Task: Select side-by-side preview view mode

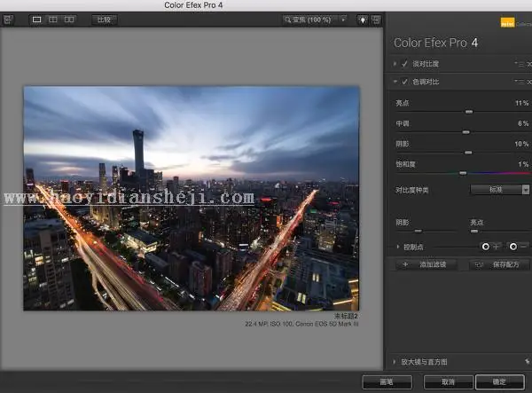Action: [69, 20]
